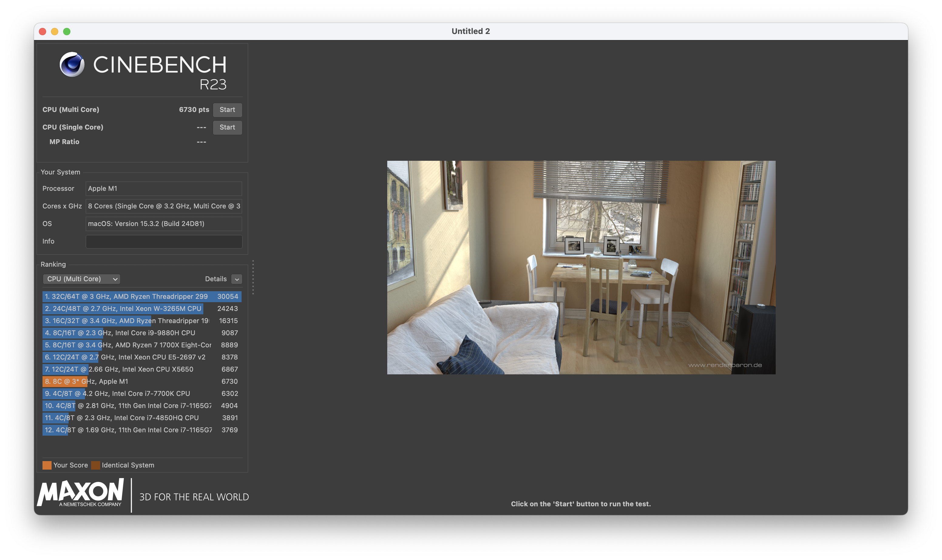Screen dimensions: 942x560
Task: Start the CPU Single Core test
Action: (x=227, y=127)
